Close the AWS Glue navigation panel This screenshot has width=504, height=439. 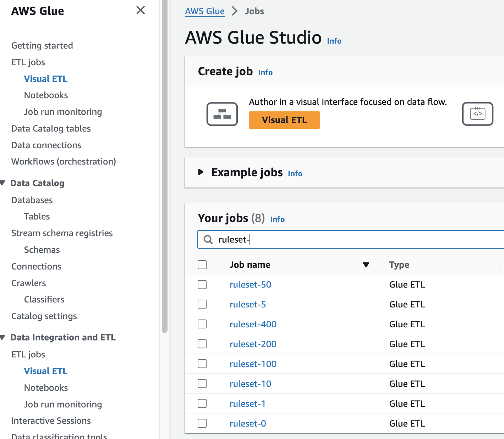pyautogui.click(x=141, y=10)
